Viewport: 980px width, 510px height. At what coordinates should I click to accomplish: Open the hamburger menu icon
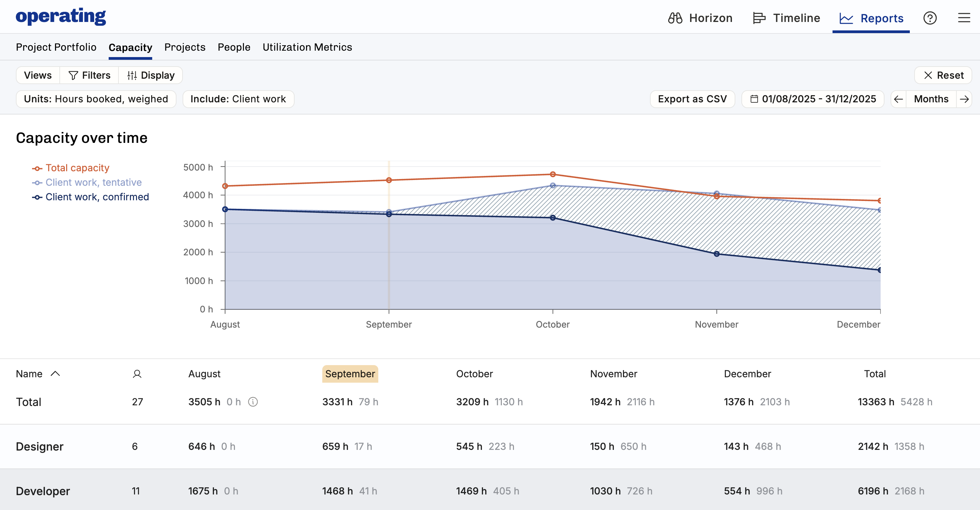tap(964, 18)
